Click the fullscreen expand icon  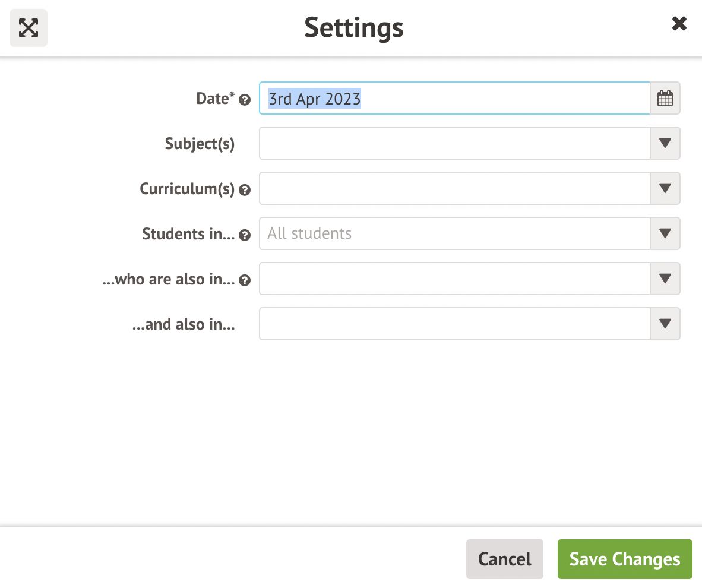click(x=29, y=27)
